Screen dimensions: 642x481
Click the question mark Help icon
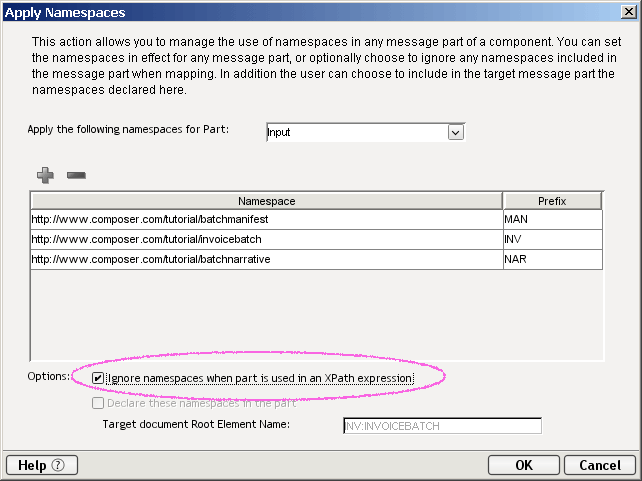[x=58, y=465]
